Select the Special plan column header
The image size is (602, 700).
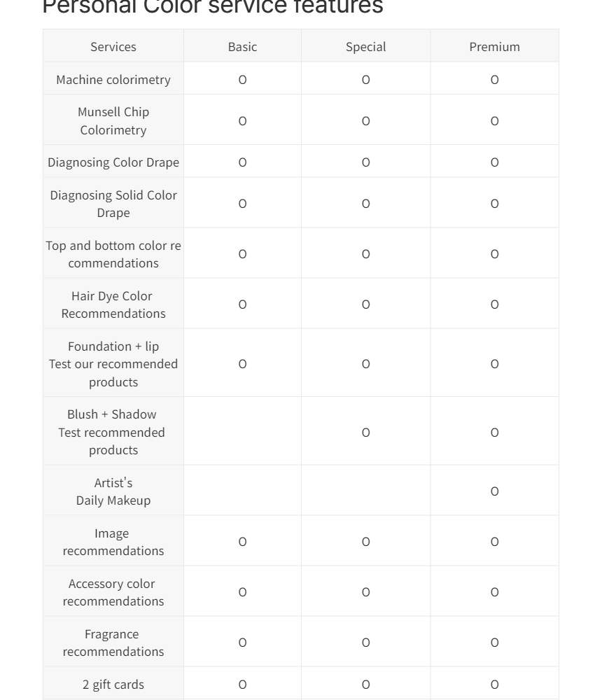[x=365, y=47]
